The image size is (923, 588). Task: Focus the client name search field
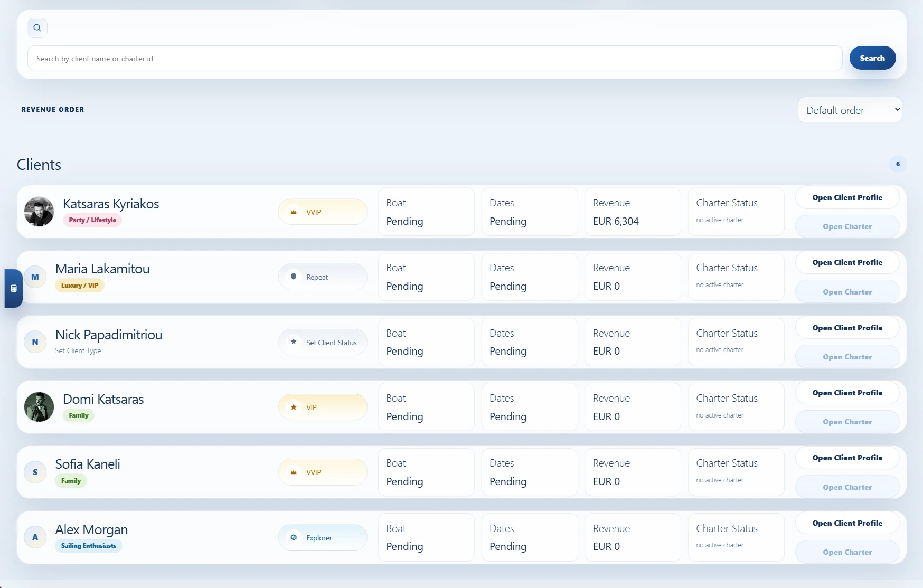point(435,58)
